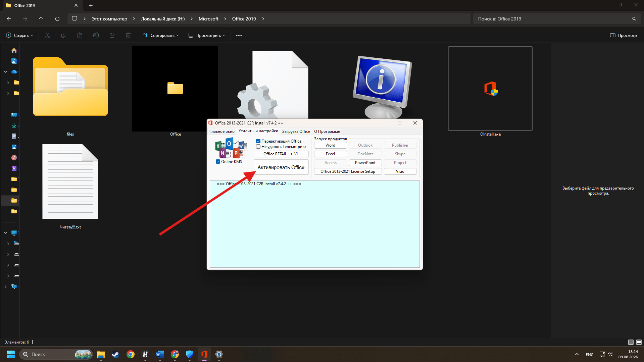
Task: Open a new Explorer tab with plus
Action: (91, 5)
